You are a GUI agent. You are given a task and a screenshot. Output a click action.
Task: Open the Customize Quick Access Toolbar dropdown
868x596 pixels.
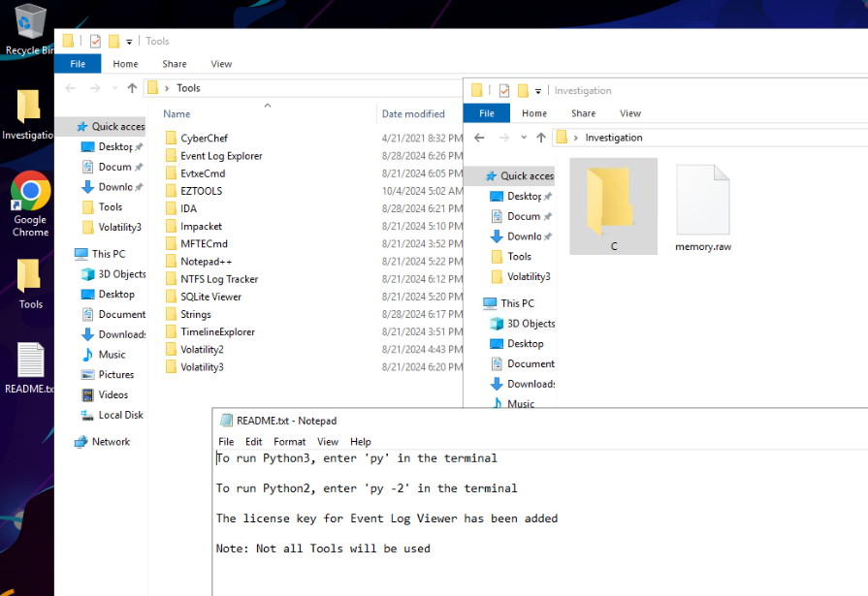131,41
